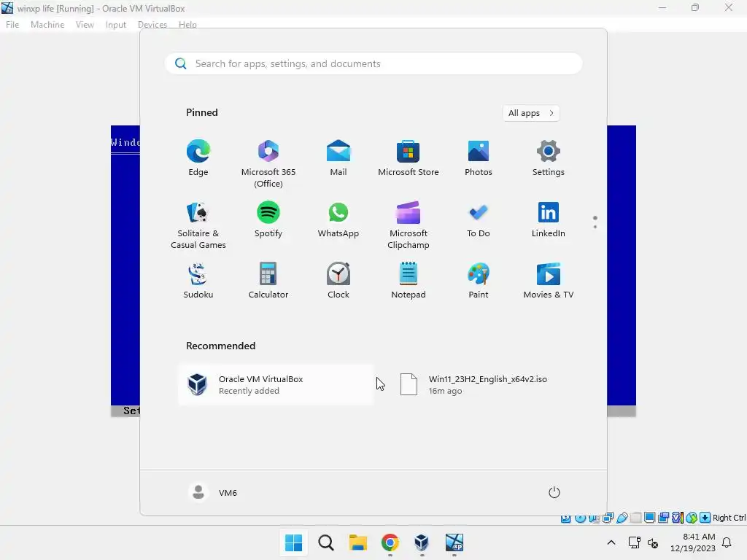Viewport: 747px width, 560px height.
Task: Switch to Google Chrome on taskbar
Action: click(x=390, y=542)
